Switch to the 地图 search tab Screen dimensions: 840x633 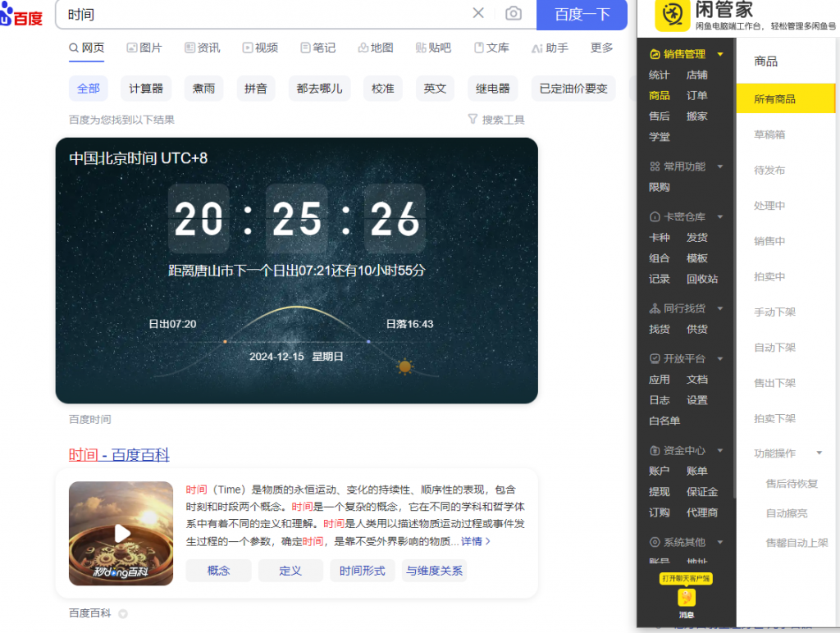point(376,48)
